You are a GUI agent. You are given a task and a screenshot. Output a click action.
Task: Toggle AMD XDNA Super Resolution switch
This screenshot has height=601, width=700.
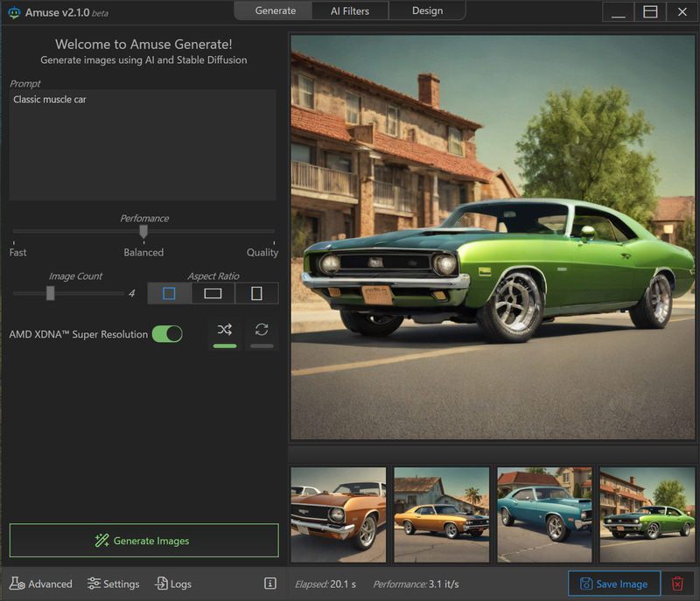(x=167, y=333)
